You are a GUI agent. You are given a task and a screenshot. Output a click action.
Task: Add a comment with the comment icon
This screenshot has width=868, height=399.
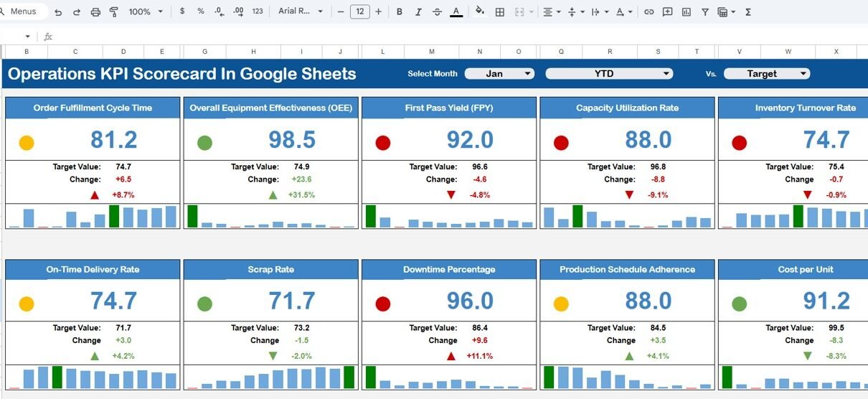[668, 12]
